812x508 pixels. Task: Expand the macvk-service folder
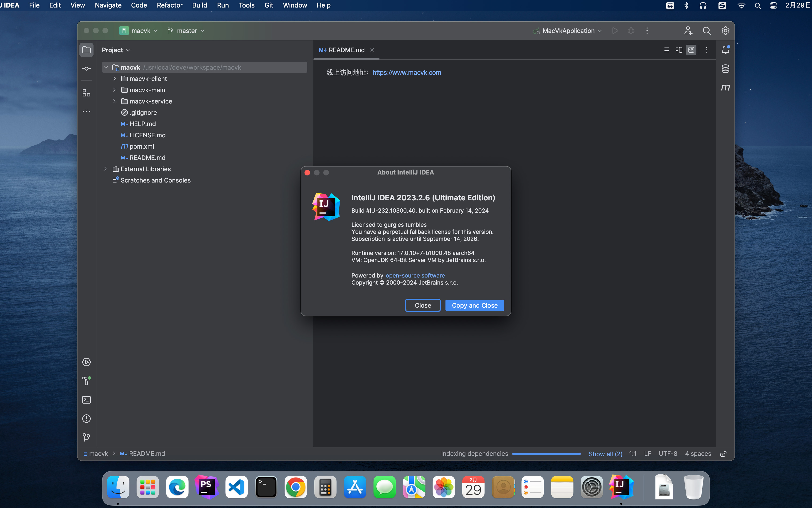click(x=114, y=101)
